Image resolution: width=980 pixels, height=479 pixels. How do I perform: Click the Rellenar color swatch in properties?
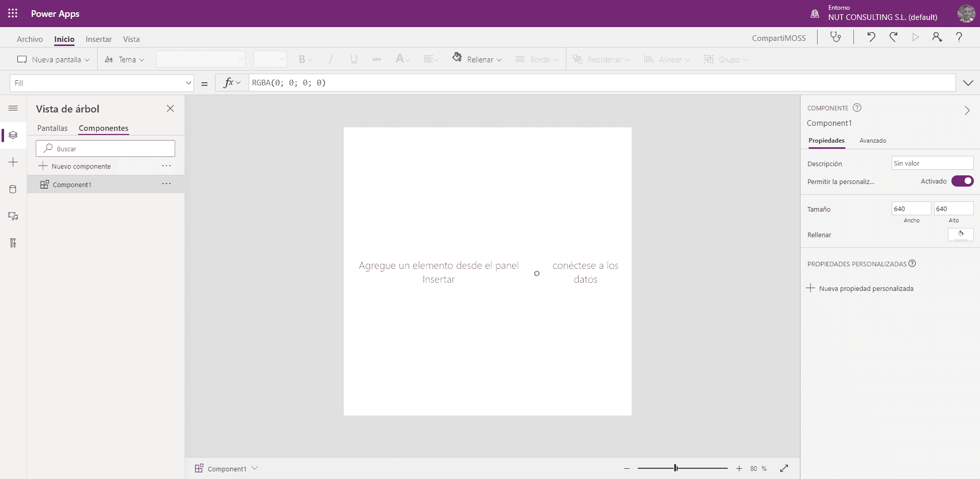click(961, 234)
